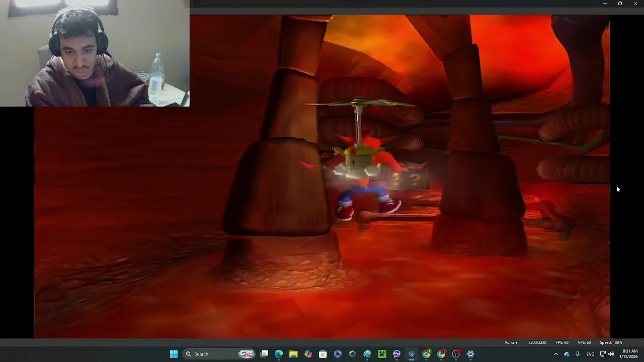Open the search highlights image in the Search box
644x362 pixels.
tap(246, 354)
